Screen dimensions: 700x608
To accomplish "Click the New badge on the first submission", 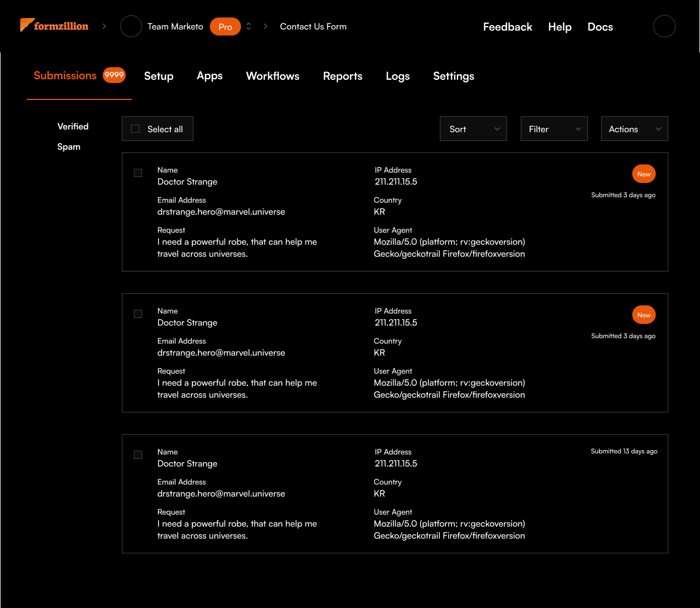I will [644, 174].
